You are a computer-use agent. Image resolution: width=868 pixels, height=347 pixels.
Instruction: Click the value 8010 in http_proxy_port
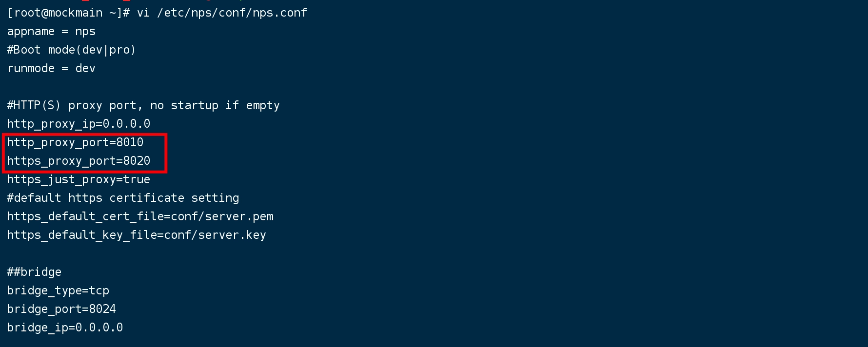pos(130,142)
